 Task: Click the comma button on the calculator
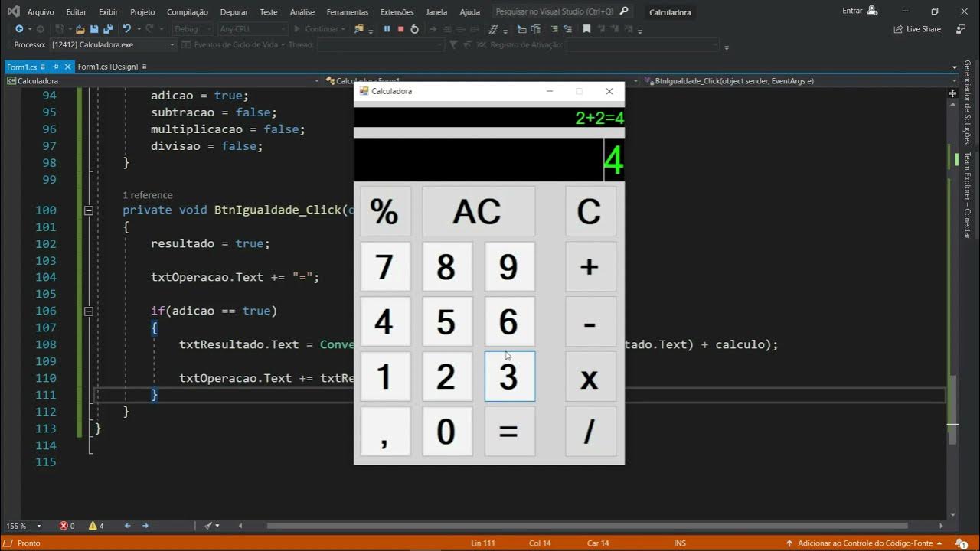385,432
